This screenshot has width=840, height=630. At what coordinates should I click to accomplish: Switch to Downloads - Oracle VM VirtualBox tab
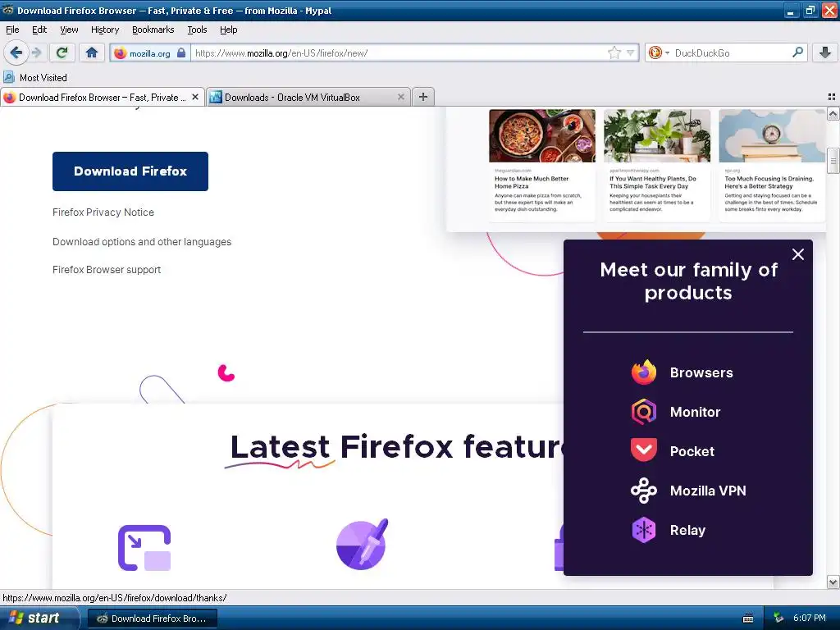coord(308,97)
